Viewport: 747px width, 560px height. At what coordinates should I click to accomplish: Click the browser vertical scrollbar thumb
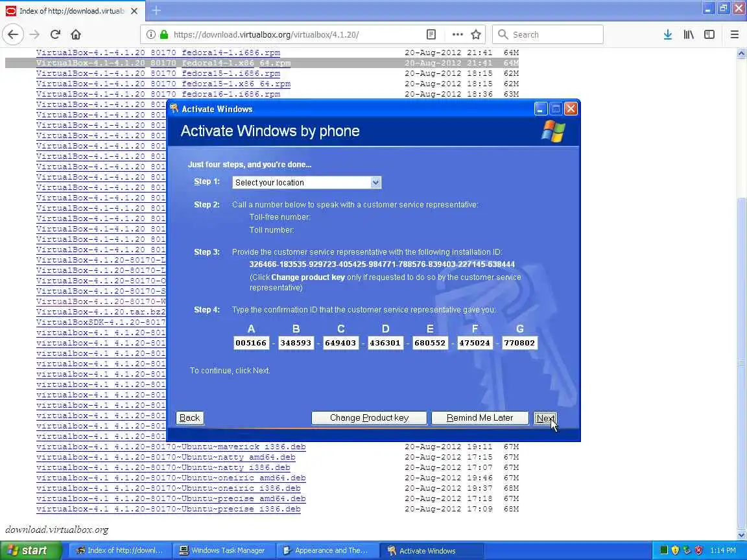point(741,362)
